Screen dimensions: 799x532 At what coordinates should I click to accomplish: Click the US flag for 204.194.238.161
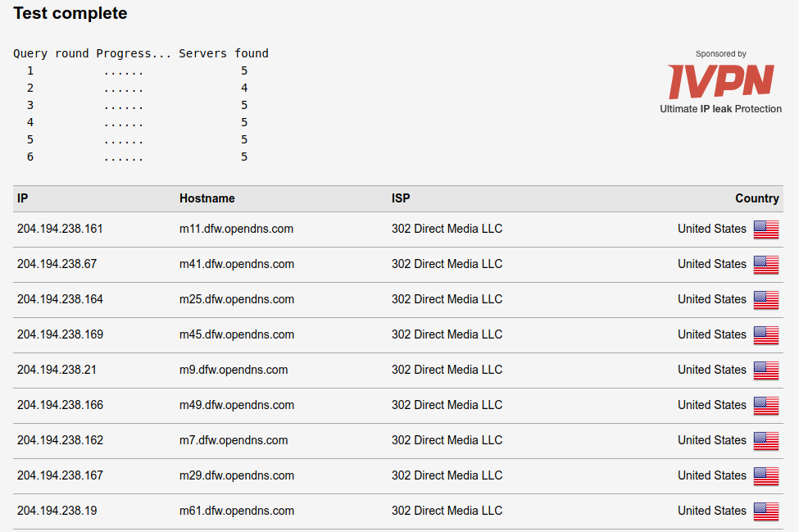[x=765, y=230]
